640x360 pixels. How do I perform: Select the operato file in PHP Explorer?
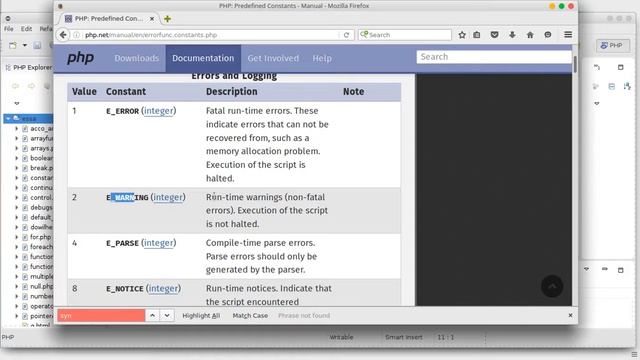click(x=41, y=306)
